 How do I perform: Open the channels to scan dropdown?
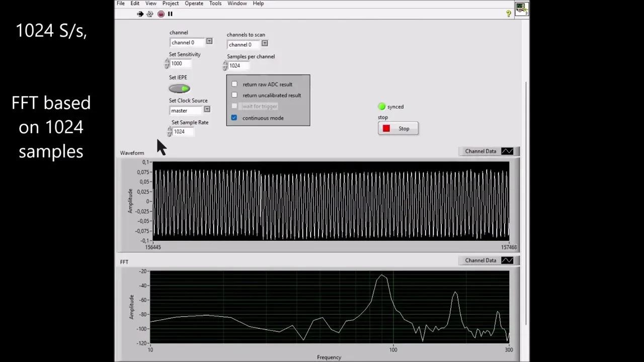pos(264,44)
